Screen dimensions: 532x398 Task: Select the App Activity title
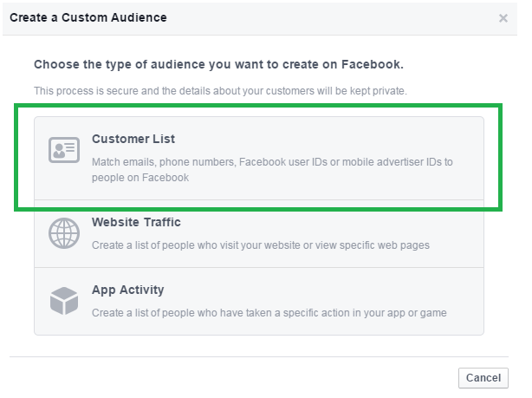128,290
